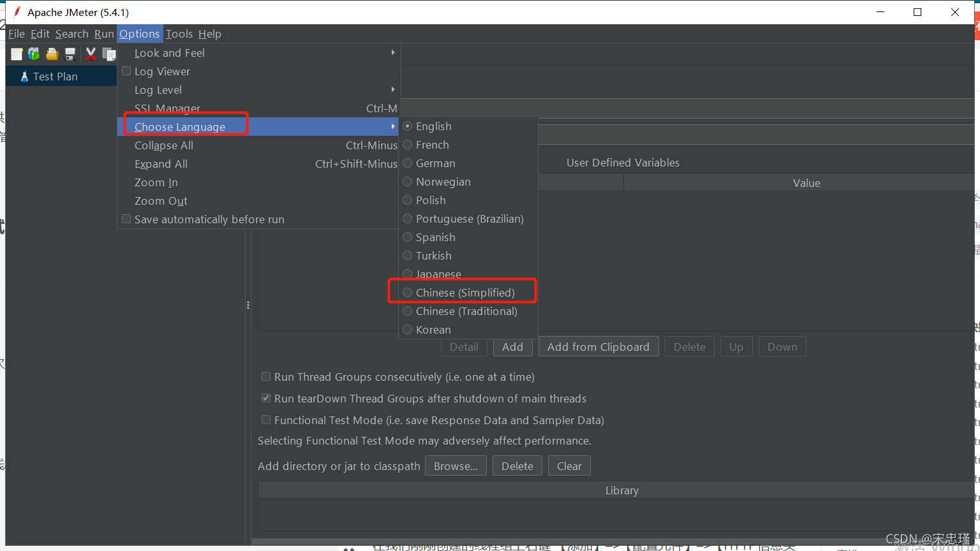Screen dimensions: 980x551
Task: Click the New test plan toolbar icon
Action: click(x=17, y=54)
